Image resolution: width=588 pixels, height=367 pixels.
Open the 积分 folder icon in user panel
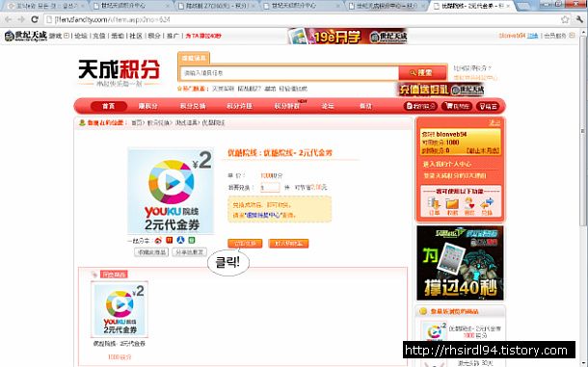coord(452,206)
